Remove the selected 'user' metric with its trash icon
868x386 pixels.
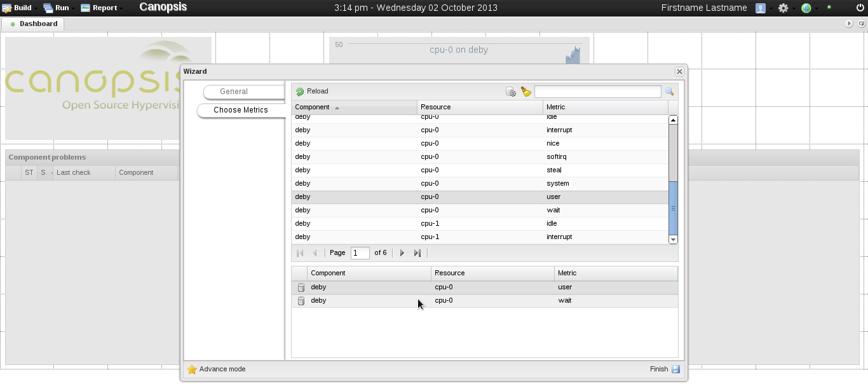(x=301, y=287)
